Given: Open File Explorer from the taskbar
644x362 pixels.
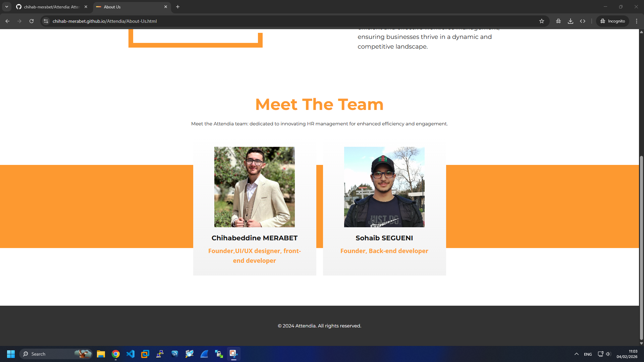Looking at the screenshot, I should (x=101, y=354).
